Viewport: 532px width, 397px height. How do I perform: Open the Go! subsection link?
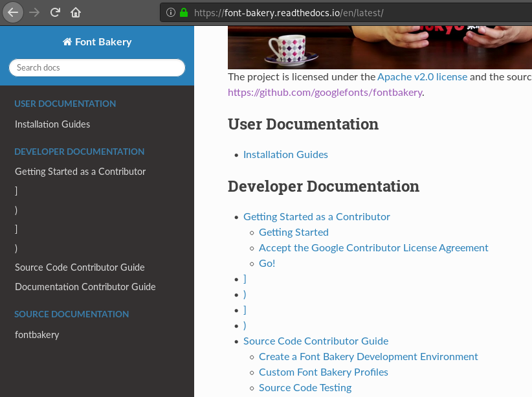click(267, 263)
